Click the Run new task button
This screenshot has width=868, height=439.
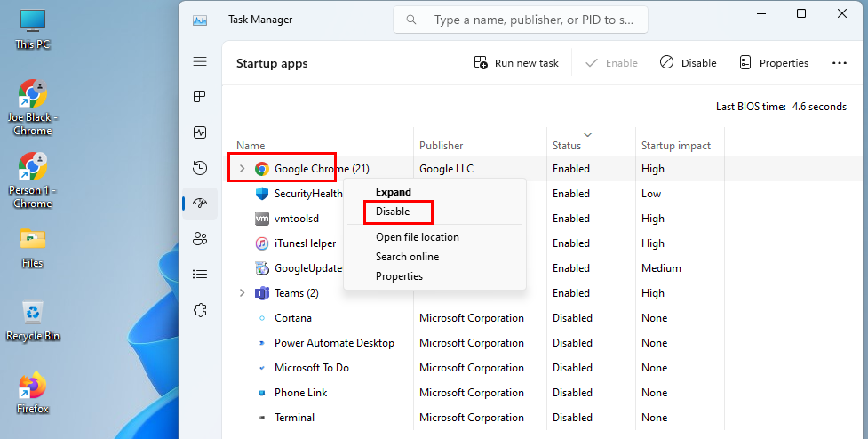[517, 63]
